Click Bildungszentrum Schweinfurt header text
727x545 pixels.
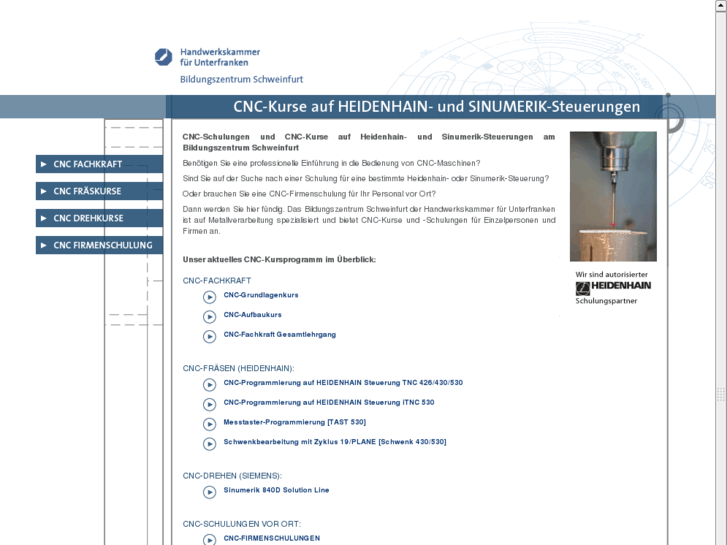[242, 79]
